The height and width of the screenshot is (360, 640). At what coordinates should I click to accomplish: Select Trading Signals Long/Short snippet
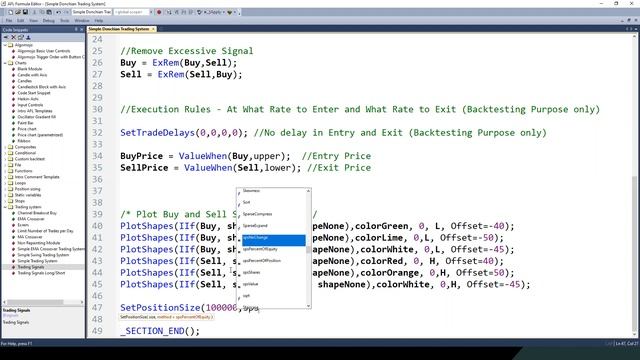pos(41,273)
